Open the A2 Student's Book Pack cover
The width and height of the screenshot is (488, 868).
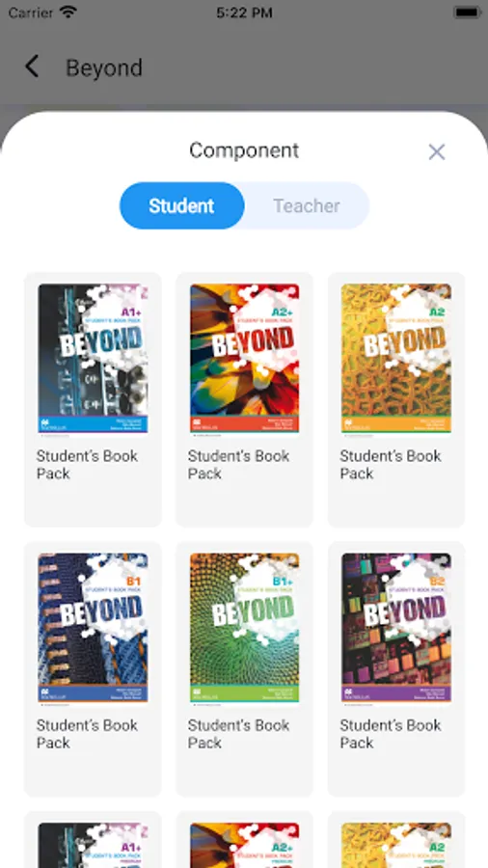[x=396, y=361]
